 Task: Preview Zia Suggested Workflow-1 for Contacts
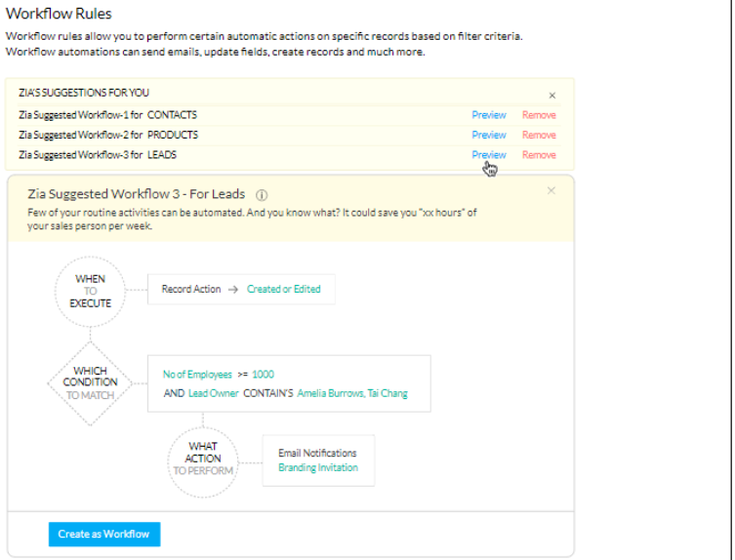[x=488, y=115]
